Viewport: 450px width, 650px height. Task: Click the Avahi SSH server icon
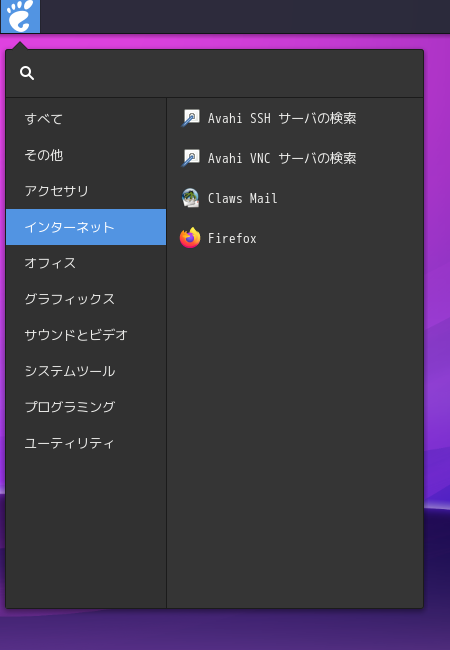tap(190, 118)
